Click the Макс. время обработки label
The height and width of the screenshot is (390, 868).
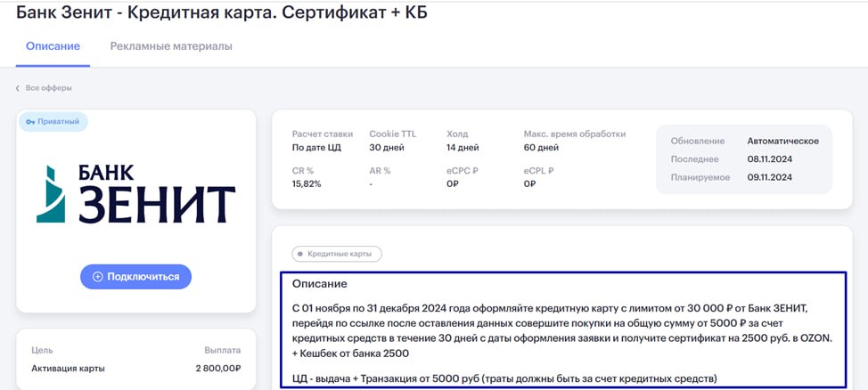(575, 134)
